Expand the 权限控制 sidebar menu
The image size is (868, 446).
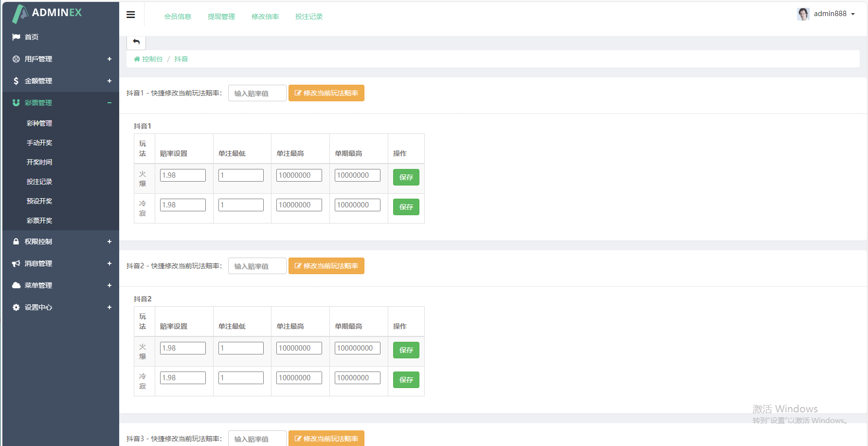pyautogui.click(x=109, y=242)
